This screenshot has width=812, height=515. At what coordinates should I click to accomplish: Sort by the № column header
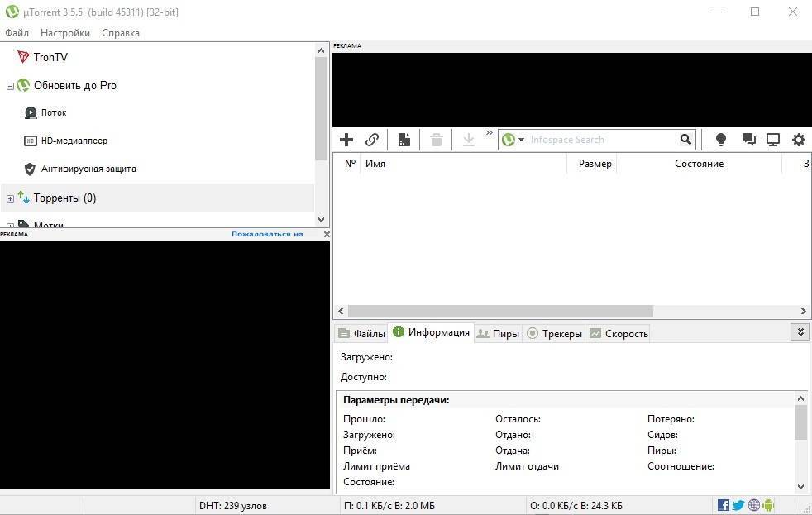[x=350, y=164]
